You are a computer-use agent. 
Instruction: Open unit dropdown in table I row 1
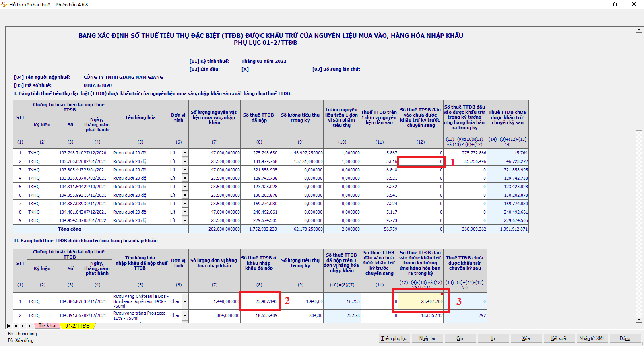(185, 153)
